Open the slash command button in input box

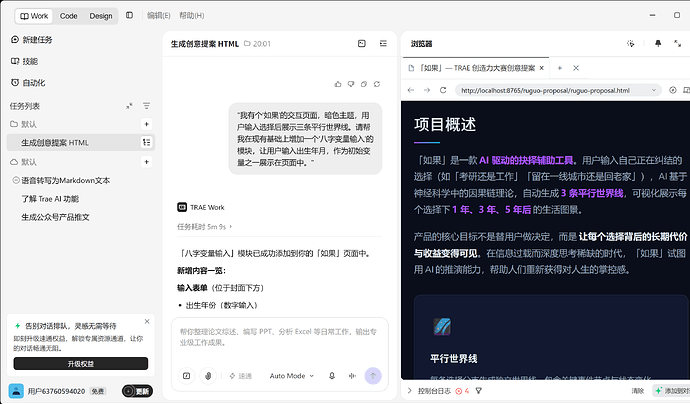coord(187,376)
